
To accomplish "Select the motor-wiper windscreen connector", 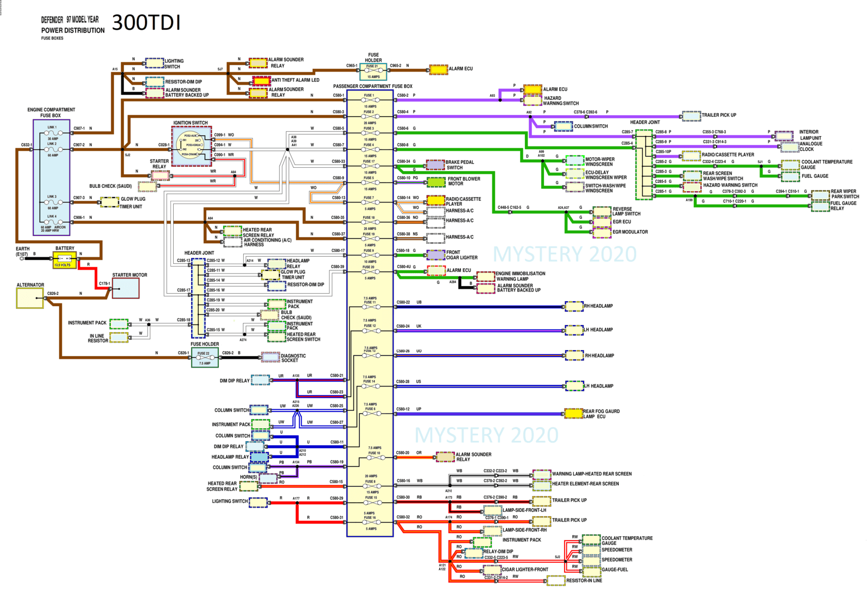I will point(575,161).
